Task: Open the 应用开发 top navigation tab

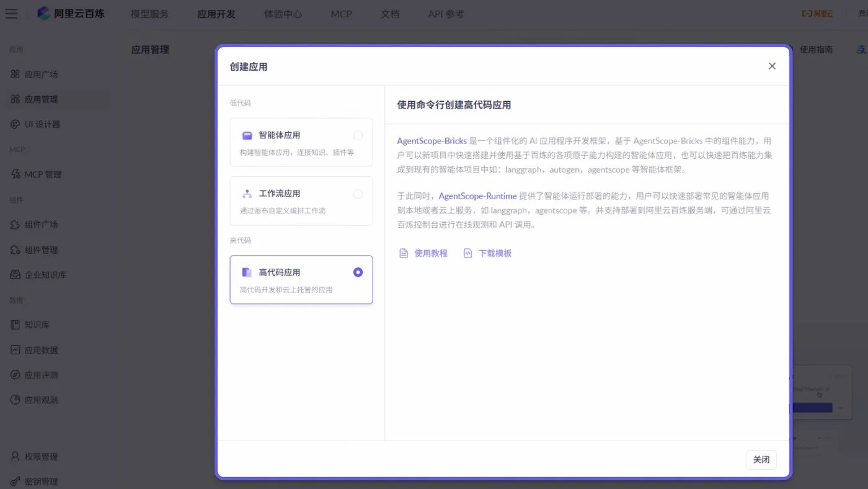Action: [216, 14]
